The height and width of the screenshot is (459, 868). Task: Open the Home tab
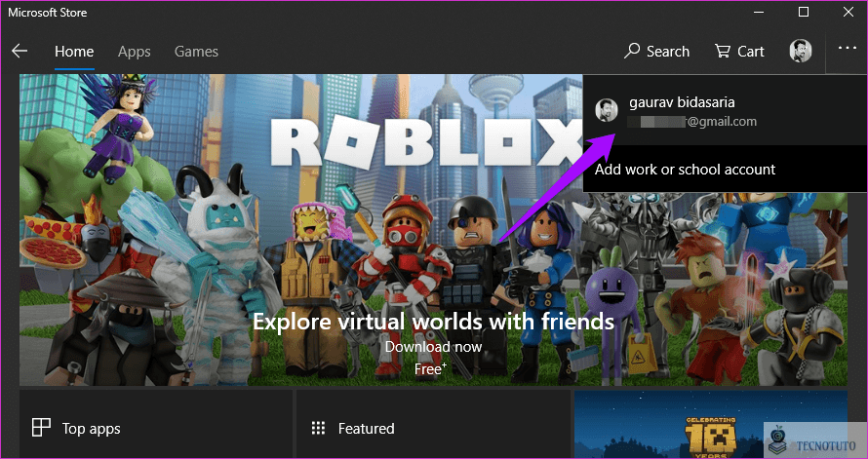[74, 52]
